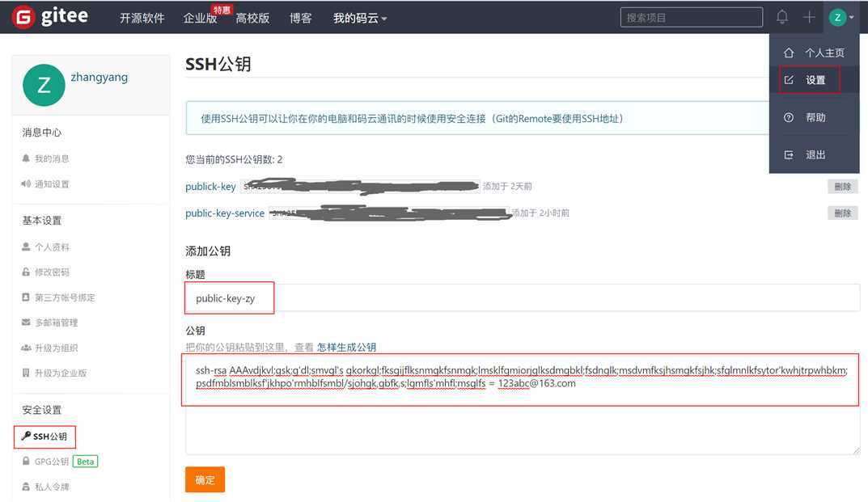Click the home icon beside 个人主页
868x502 pixels.
click(x=788, y=53)
